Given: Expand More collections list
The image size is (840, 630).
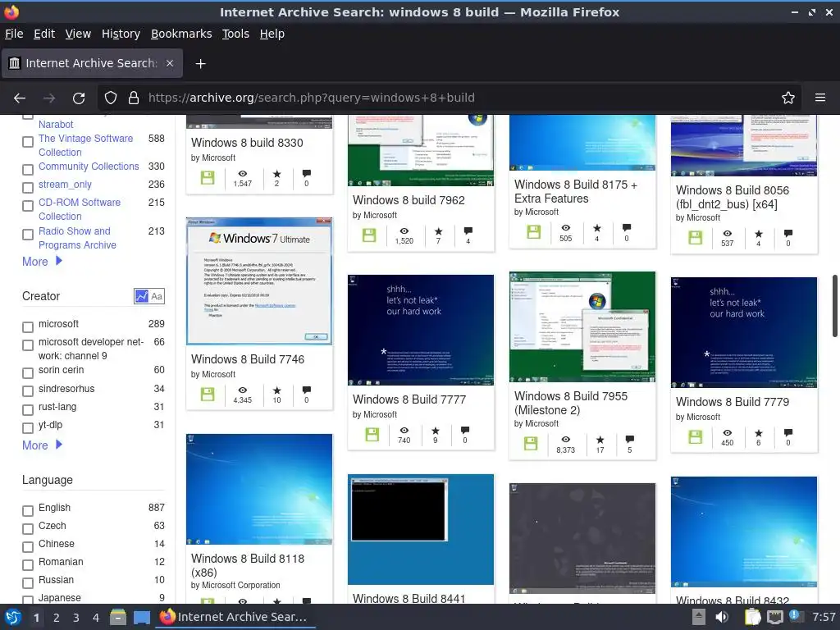Looking at the screenshot, I should pyautogui.click(x=43, y=262).
